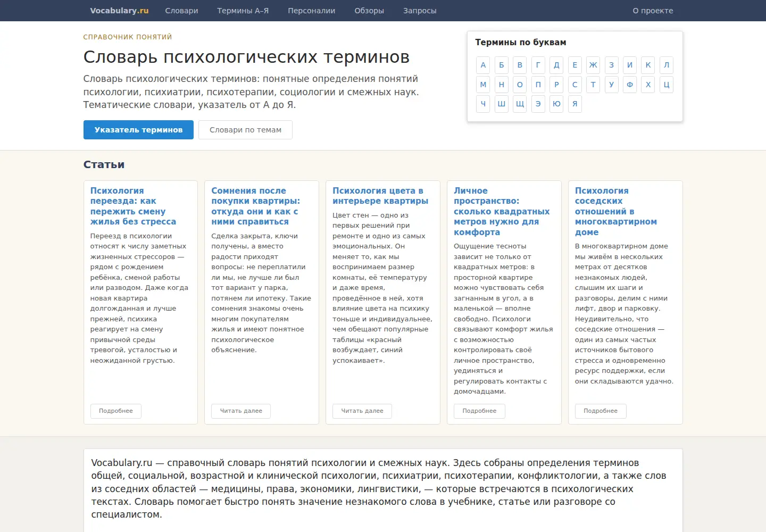Browse terms starting with letter П
The image size is (766, 532).
(x=538, y=85)
